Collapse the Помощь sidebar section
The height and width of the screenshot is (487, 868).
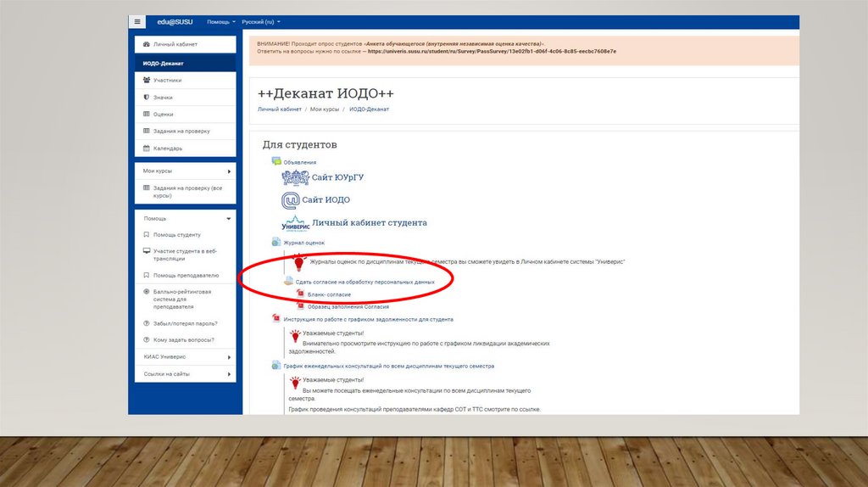point(229,218)
